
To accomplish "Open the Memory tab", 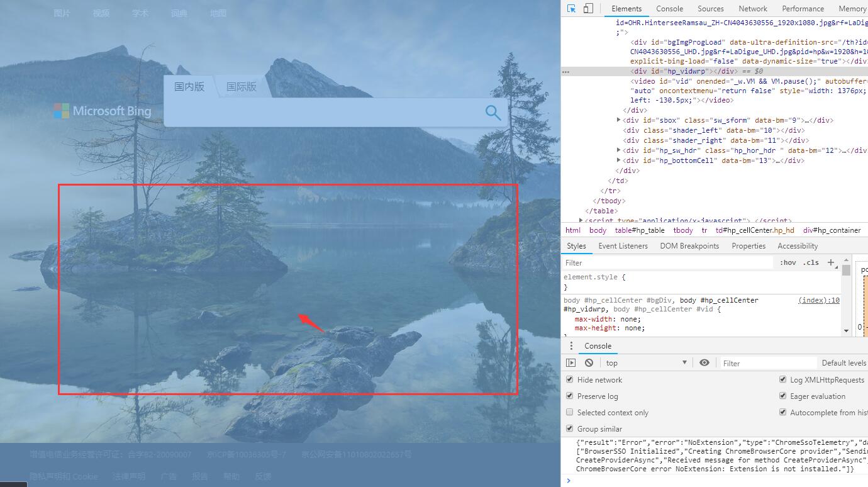I will 852,9.
